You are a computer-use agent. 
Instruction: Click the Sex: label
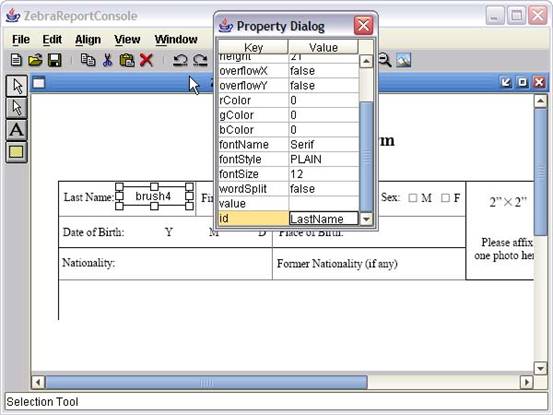point(390,197)
